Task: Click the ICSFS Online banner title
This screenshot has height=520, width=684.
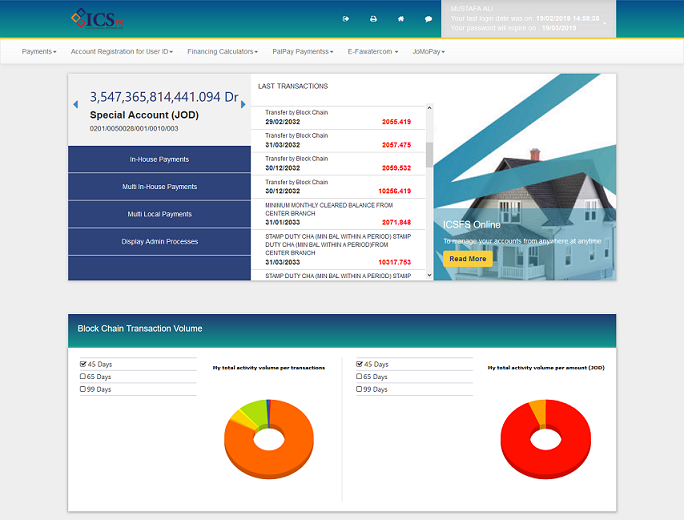Action: click(472, 225)
